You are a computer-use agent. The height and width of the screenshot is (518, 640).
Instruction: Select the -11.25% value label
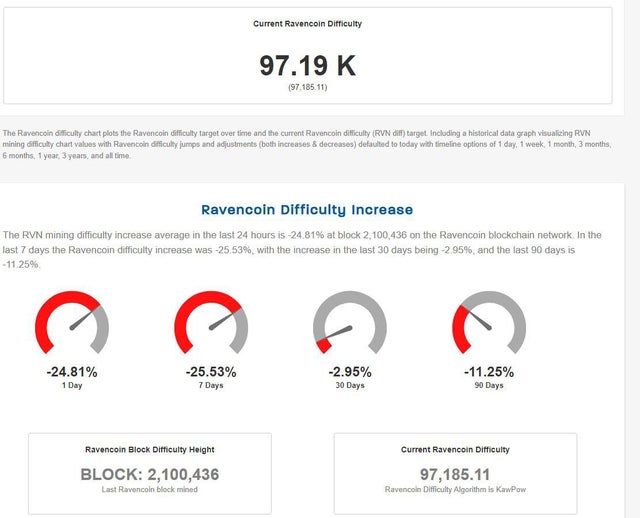pos(489,372)
